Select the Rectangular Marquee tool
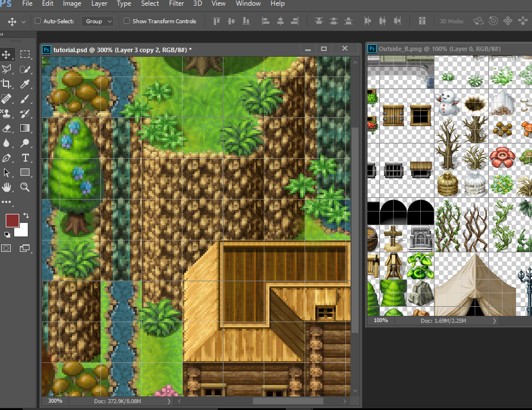 click(25, 54)
